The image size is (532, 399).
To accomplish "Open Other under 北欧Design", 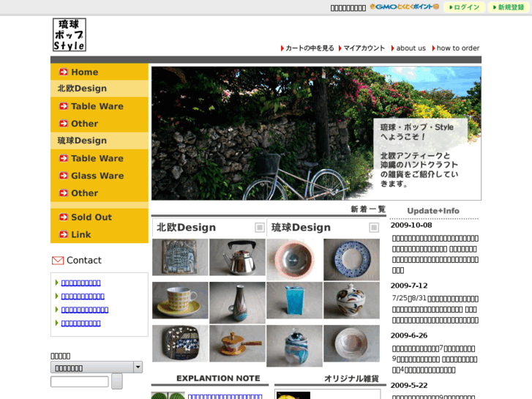I will 84,124.
